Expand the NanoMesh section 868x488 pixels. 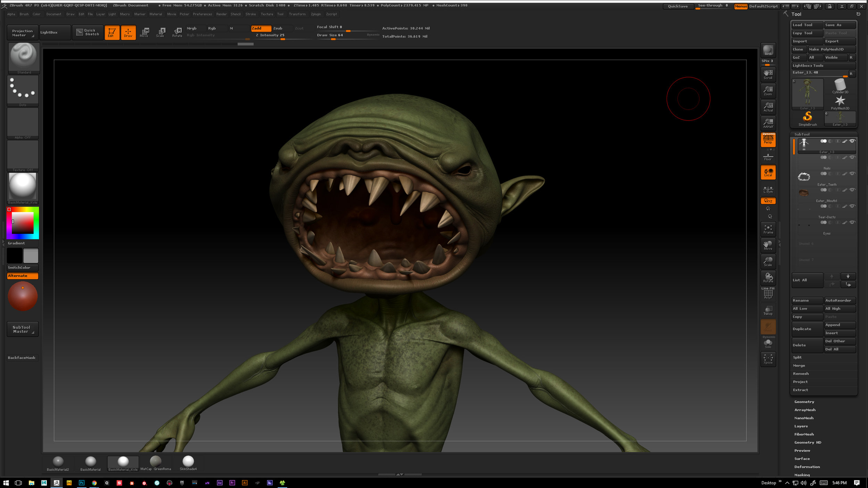point(804,418)
